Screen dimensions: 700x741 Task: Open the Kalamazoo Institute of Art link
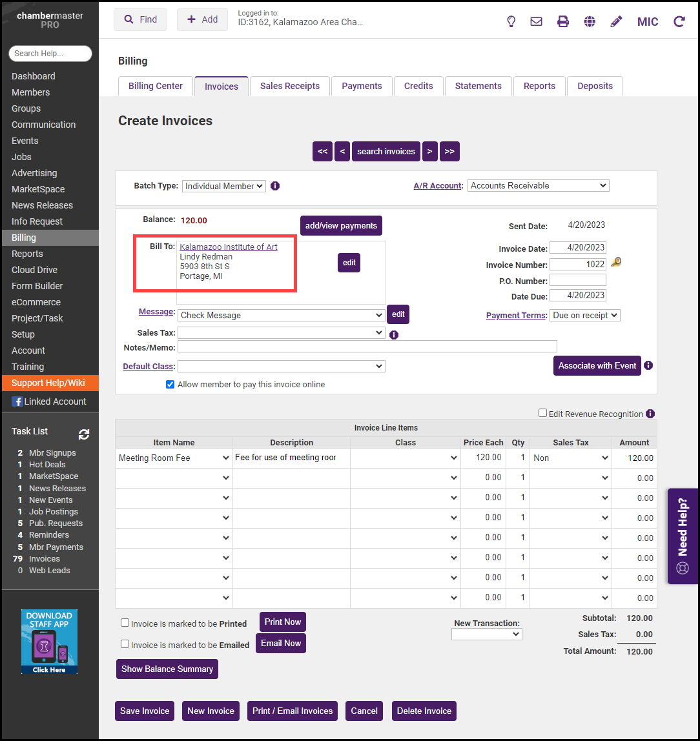229,247
